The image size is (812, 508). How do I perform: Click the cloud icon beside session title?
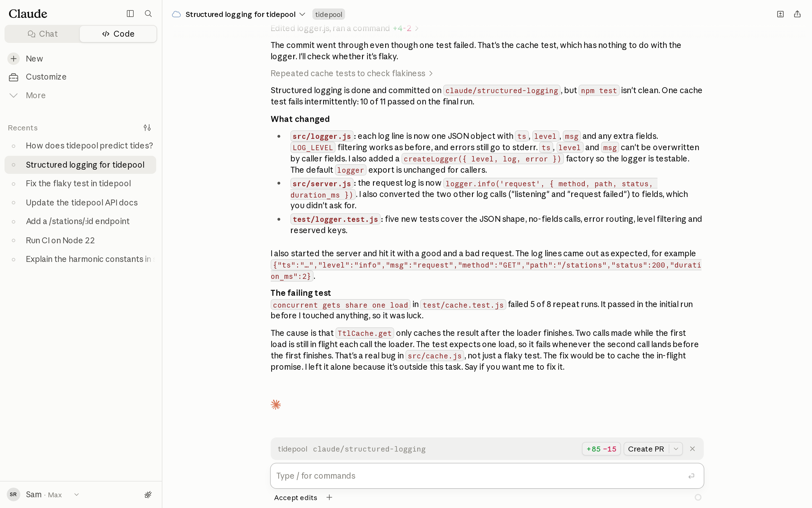coord(176,14)
